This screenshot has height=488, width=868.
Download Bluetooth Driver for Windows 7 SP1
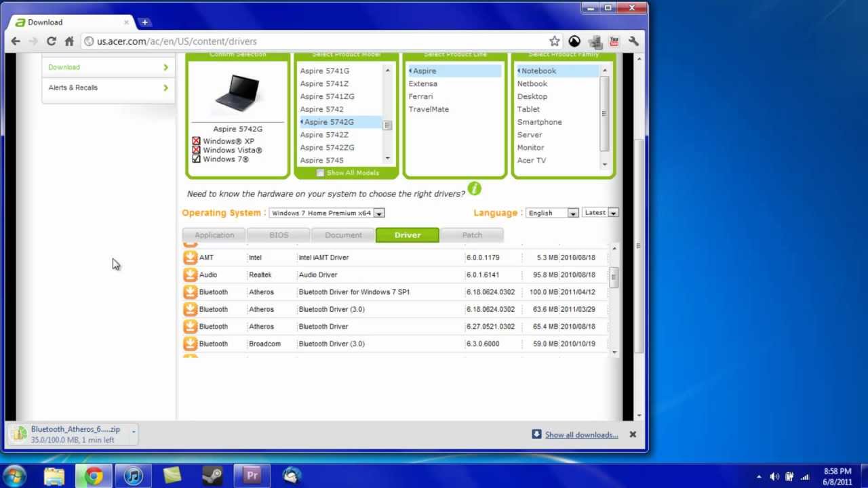(190, 292)
